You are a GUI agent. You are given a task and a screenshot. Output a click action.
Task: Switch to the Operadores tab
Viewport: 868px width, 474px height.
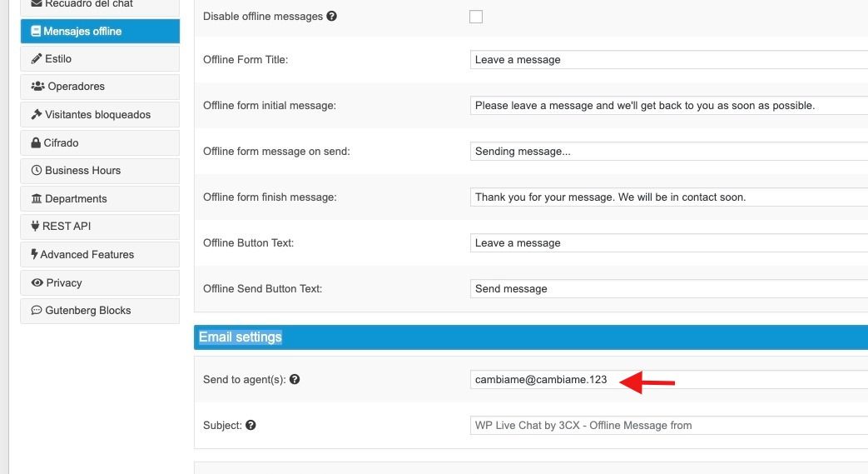click(100, 87)
